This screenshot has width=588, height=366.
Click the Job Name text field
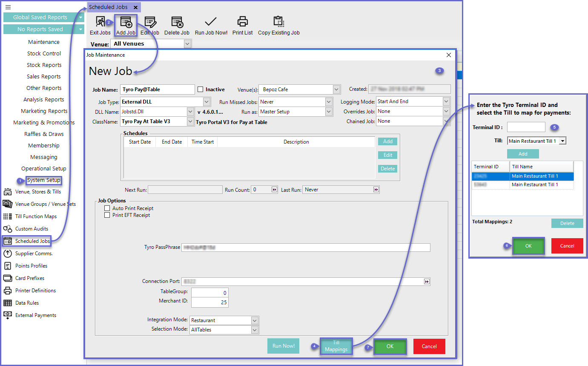157,89
